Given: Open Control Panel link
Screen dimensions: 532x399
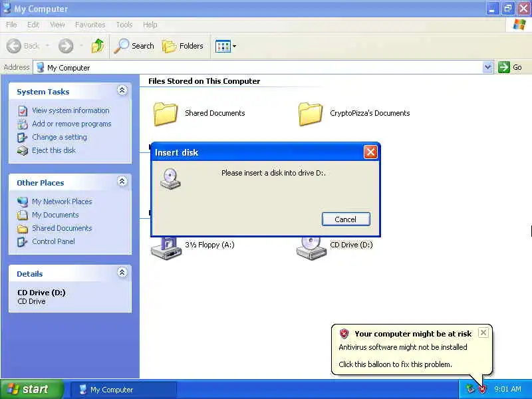Looking at the screenshot, I should (53, 241).
